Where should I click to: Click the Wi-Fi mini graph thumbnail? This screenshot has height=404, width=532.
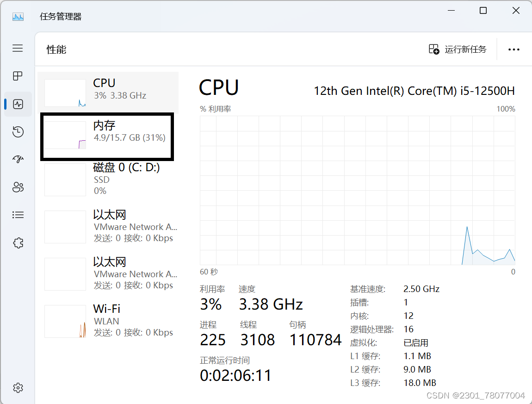[65, 321]
